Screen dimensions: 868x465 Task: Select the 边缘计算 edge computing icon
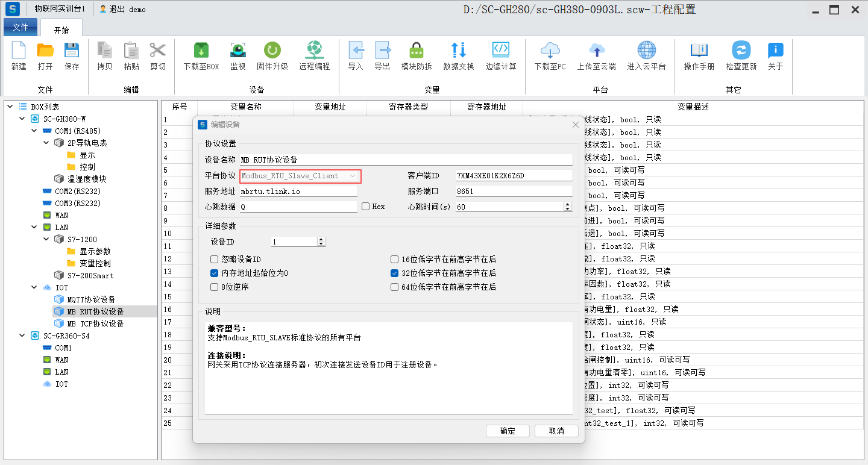click(500, 56)
